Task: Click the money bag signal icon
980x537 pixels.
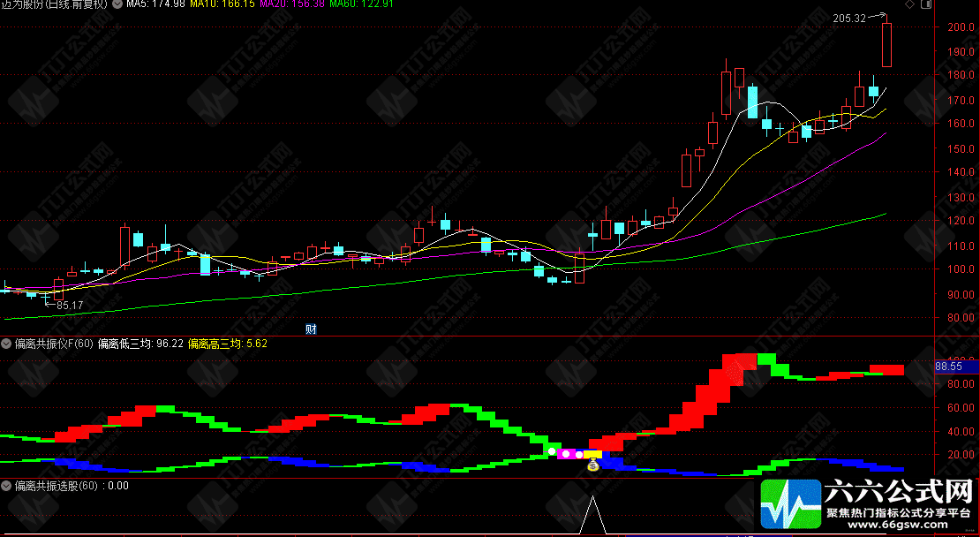Action: coord(593,465)
